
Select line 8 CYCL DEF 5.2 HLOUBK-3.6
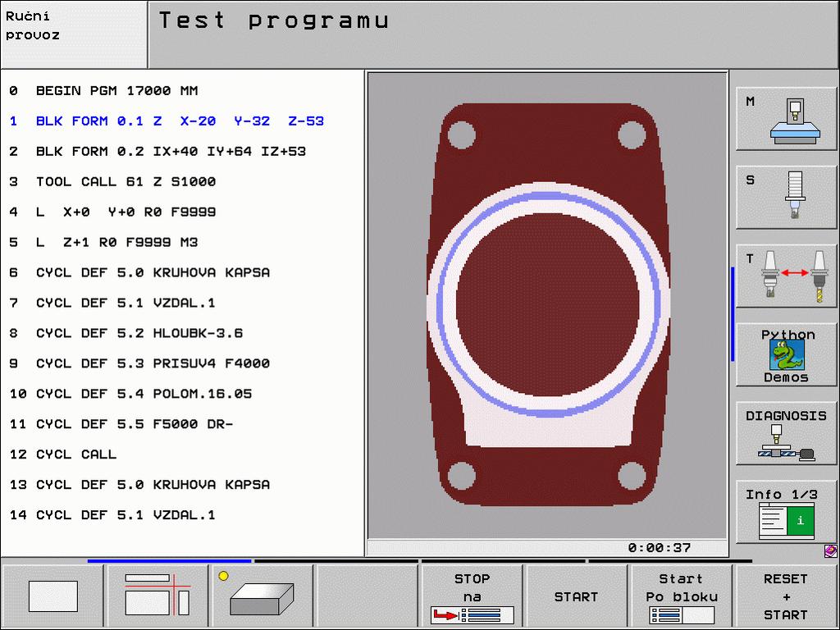click(x=182, y=333)
